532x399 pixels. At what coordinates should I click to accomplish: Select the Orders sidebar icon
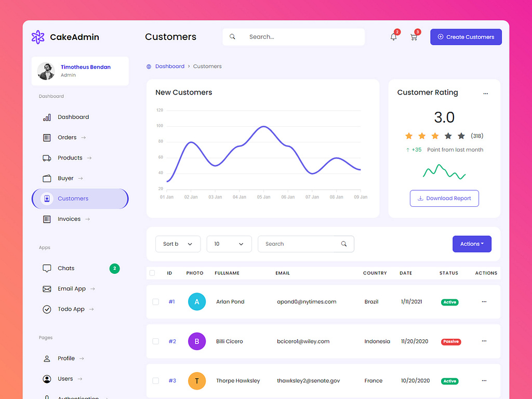(x=48, y=137)
